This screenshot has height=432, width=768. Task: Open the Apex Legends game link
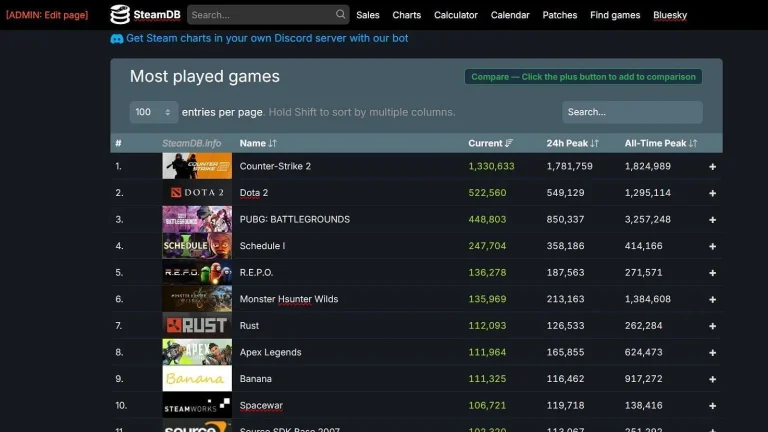(270, 352)
